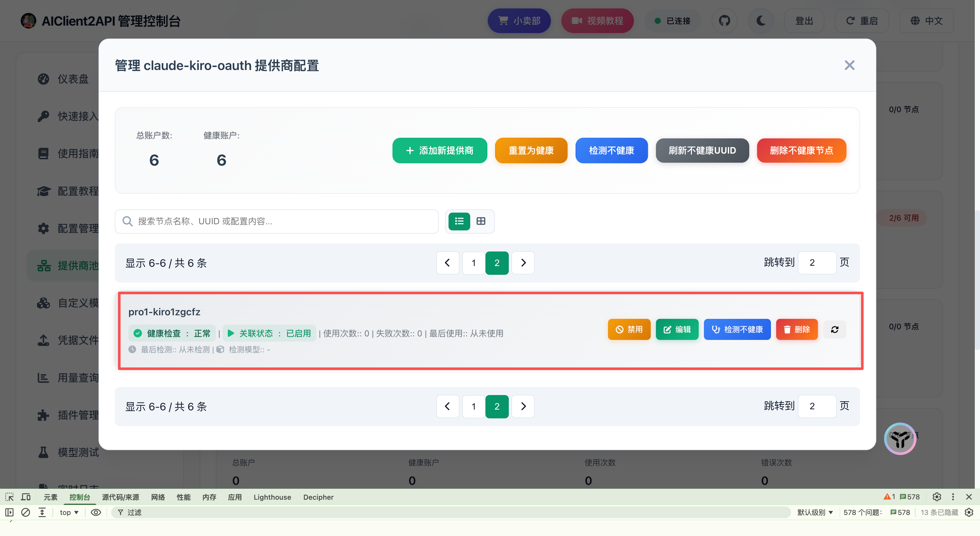Open DevTools settings gear icon
This screenshot has height=536, width=980.
(937, 497)
